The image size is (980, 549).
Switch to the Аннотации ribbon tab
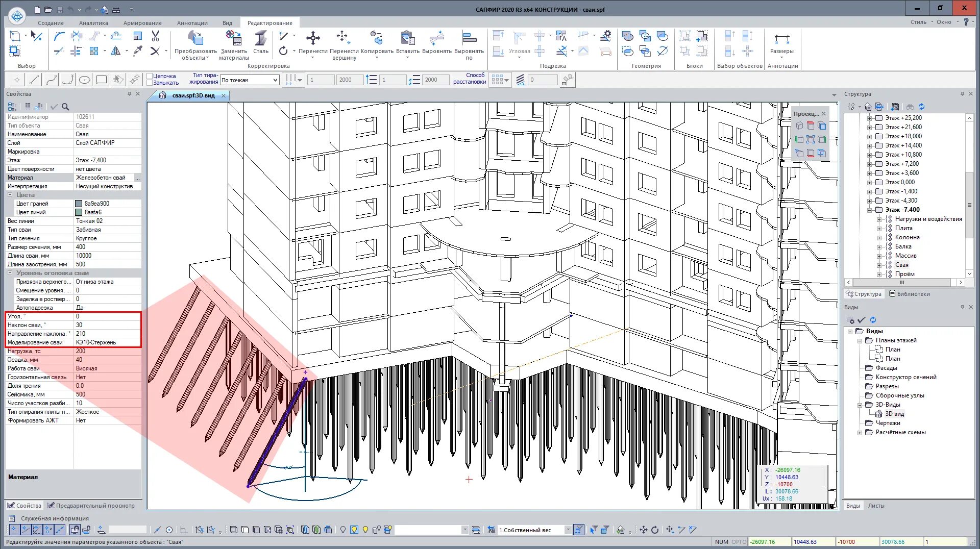(x=192, y=23)
